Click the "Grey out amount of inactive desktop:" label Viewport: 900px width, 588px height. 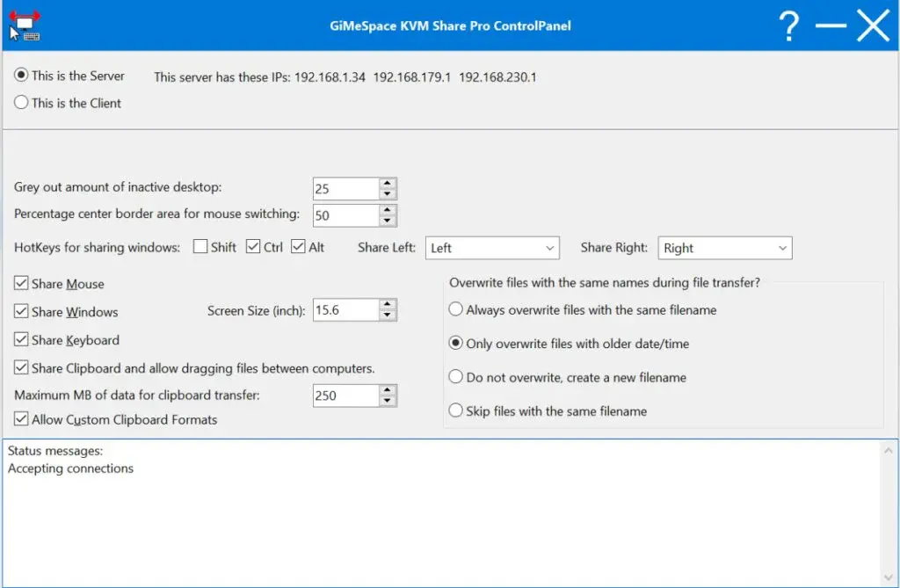tap(118, 187)
